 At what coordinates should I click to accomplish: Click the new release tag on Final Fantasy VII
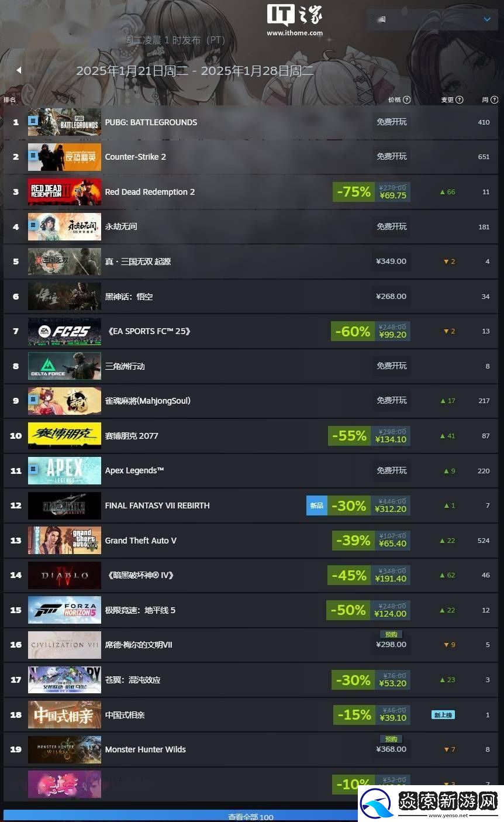(x=317, y=505)
